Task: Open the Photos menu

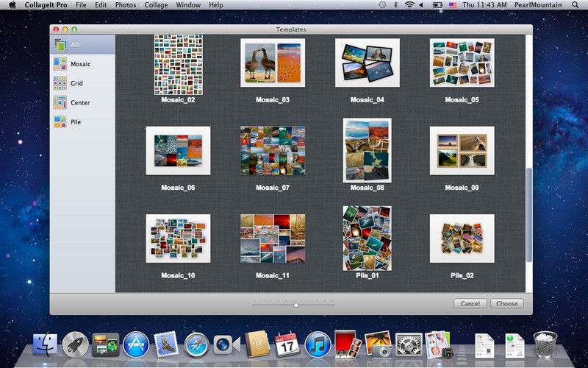Action: point(125,5)
